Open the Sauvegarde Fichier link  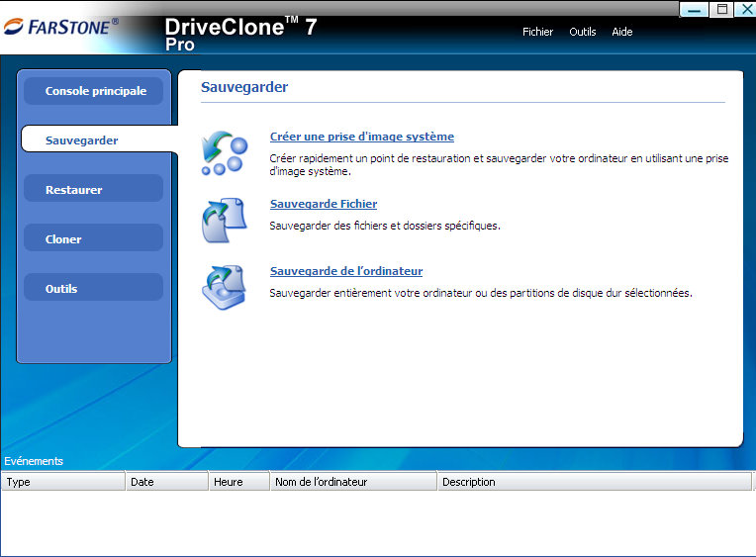pyautogui.click(x=324, y=204)
